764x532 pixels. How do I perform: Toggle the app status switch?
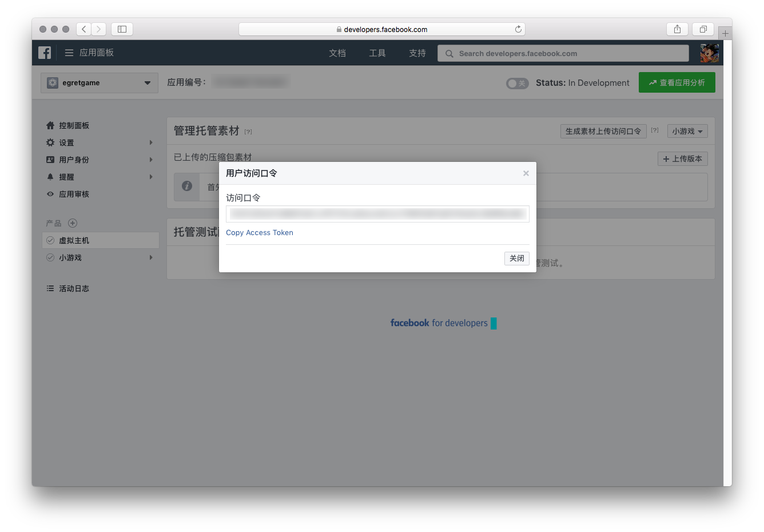[517, 83]
